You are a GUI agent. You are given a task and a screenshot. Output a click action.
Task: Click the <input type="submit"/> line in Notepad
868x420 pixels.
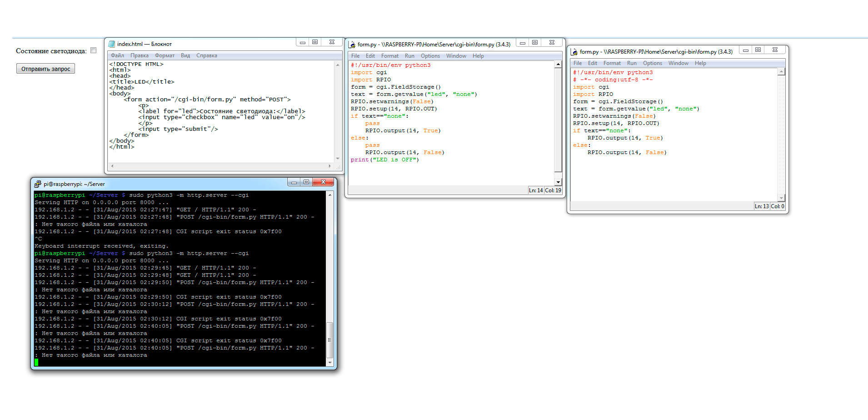tap(178, 129)
